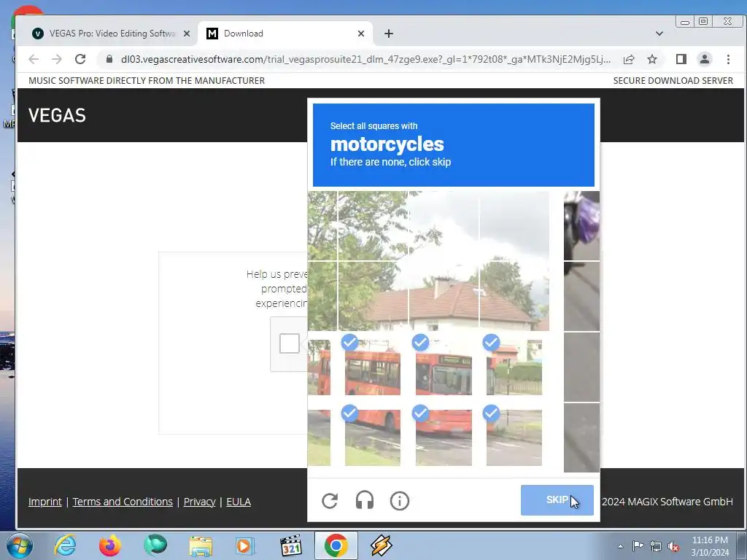
Task: Open Media Player Classic 321 icon
Action: tap(291, 546)
